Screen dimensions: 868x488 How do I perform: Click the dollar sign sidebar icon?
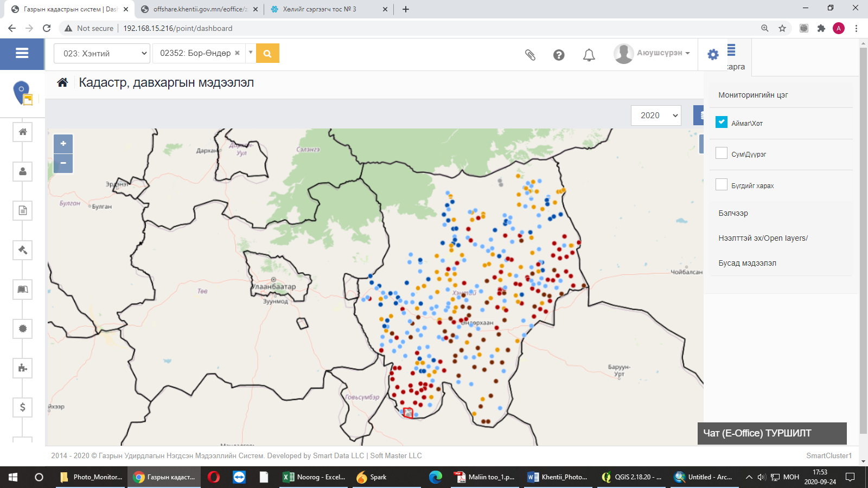(x=23, y=407)
